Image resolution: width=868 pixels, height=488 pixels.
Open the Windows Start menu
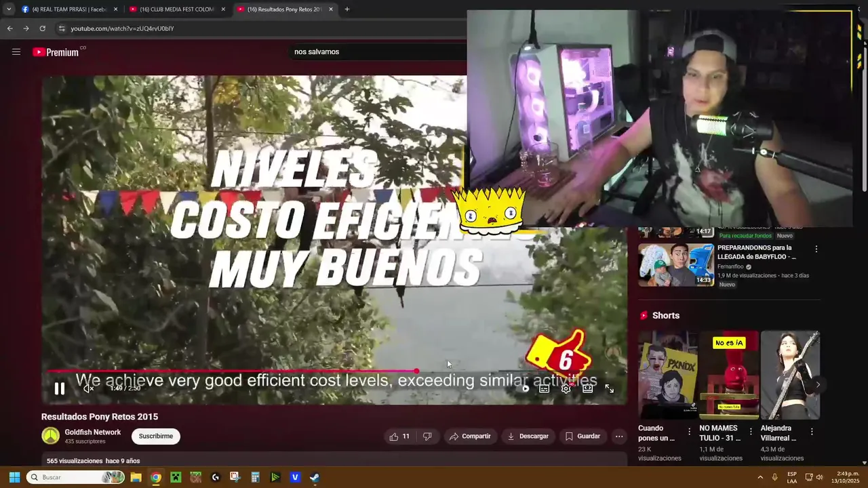click(x=14, y=477)
